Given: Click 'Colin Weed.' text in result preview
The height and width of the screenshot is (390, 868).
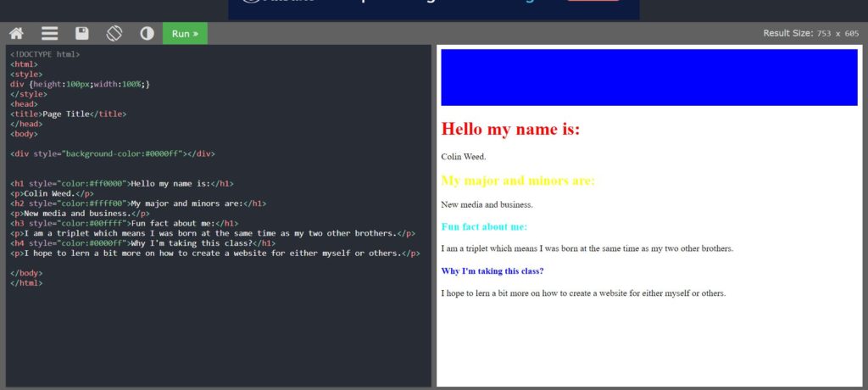Looking at the screenshot, I should click(x=464, y=157).
